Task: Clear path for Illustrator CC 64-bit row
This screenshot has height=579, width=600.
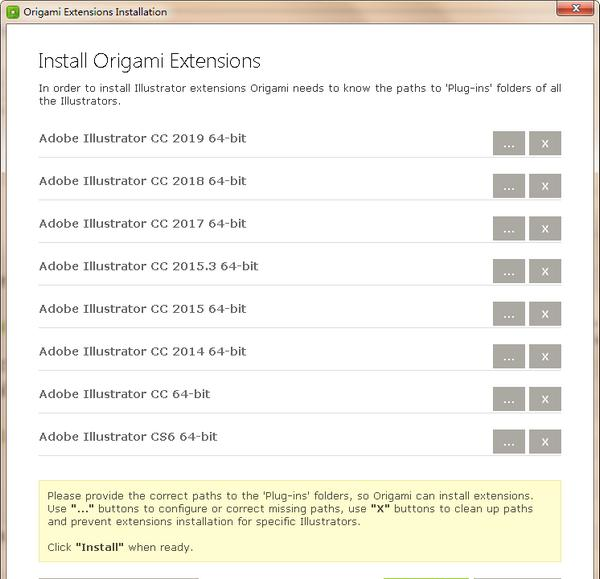Action: pyautogui.click(x=545, y=399)
